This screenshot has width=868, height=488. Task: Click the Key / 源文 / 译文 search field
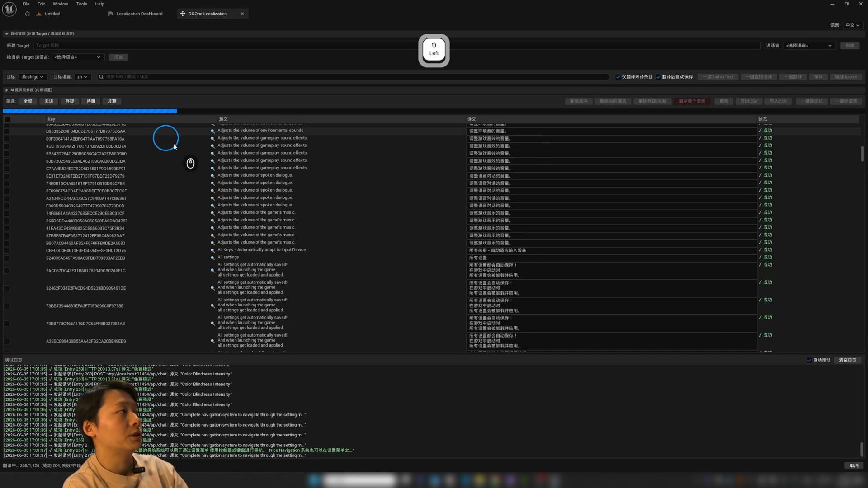tap(353, 77)
